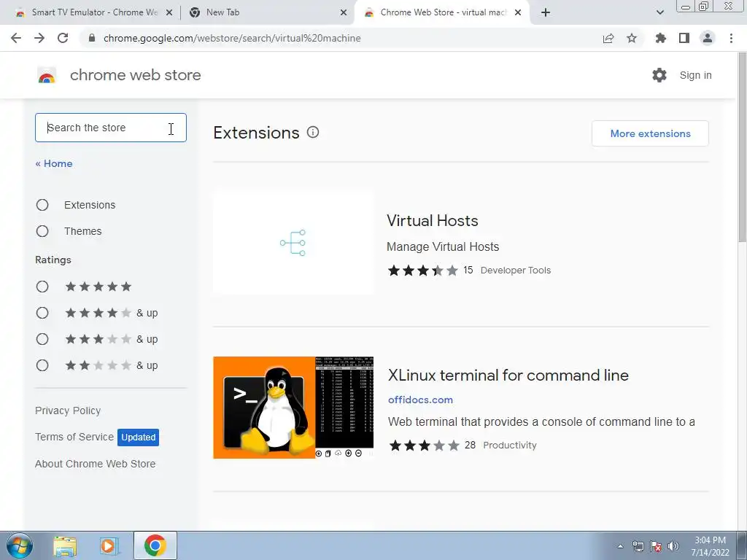Viewport: 747px width, 560px height.
Task: Filter by four stars & up
Action: point(42,313)
